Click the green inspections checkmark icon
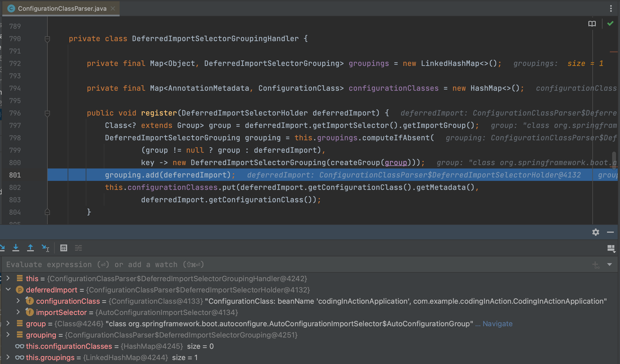 [x=610, y=24]
